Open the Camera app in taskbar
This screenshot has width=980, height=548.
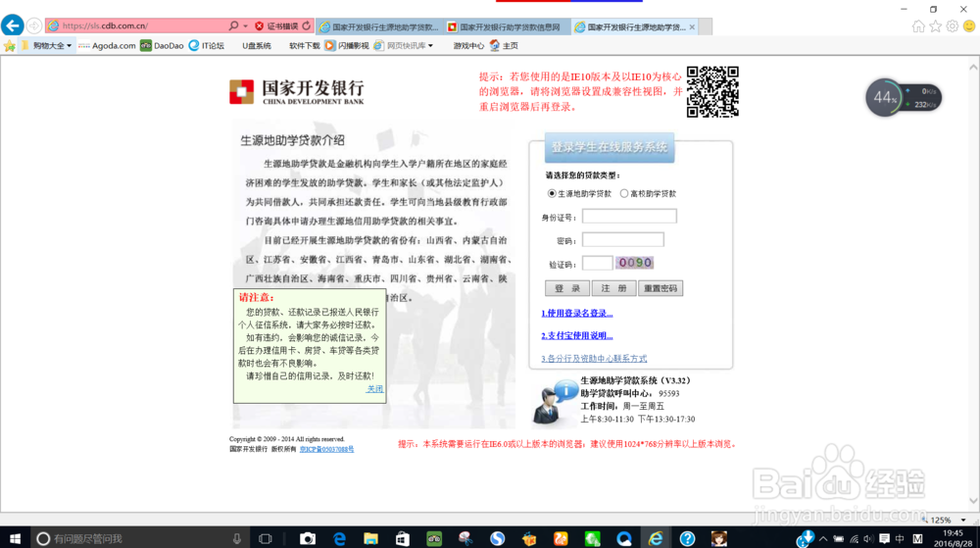[308, 538]
